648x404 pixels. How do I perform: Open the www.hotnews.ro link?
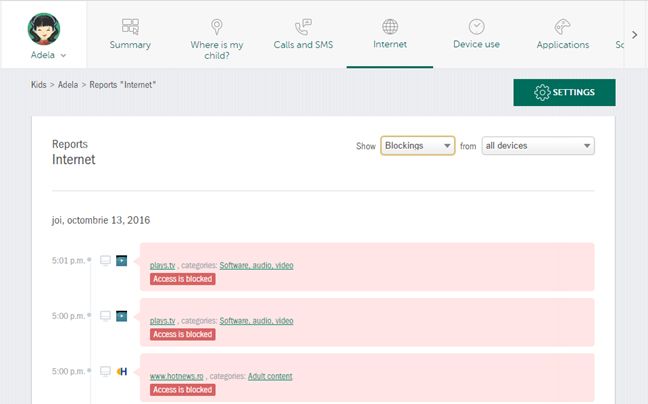[x=176, y=376]
